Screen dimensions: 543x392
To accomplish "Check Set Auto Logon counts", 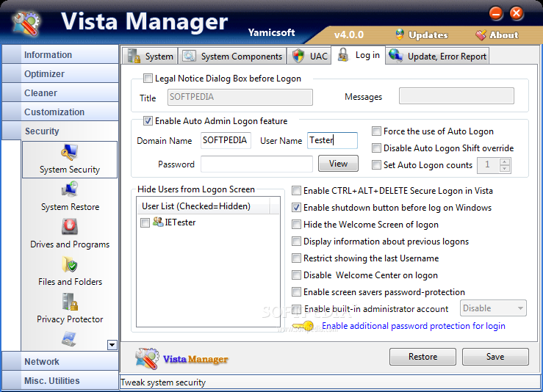I will click(376, 164).
